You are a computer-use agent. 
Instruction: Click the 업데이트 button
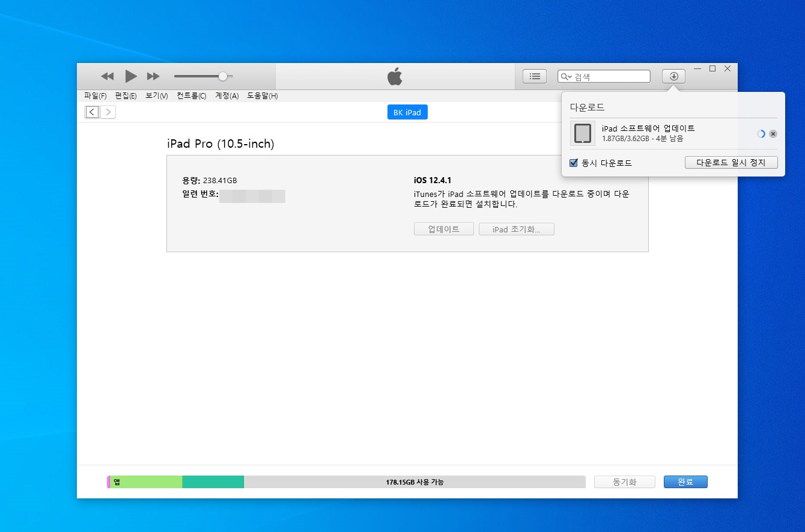pyautogui.click(x=444, y=229)
